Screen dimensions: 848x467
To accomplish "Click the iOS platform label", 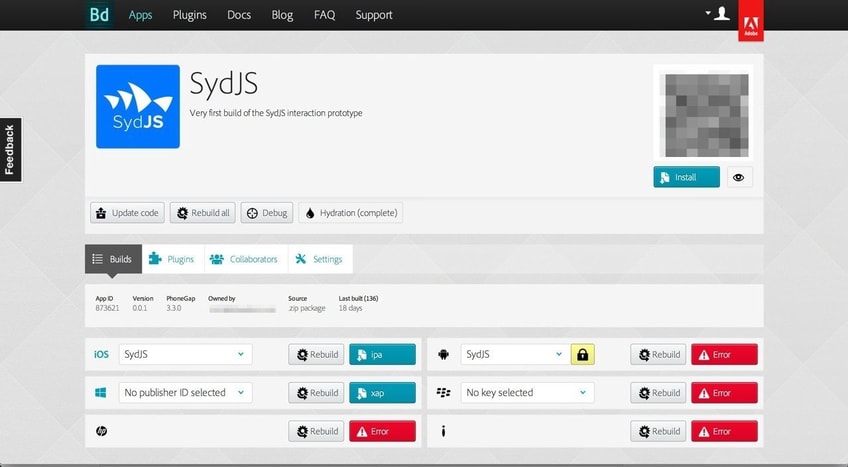I will click(101, 355).
